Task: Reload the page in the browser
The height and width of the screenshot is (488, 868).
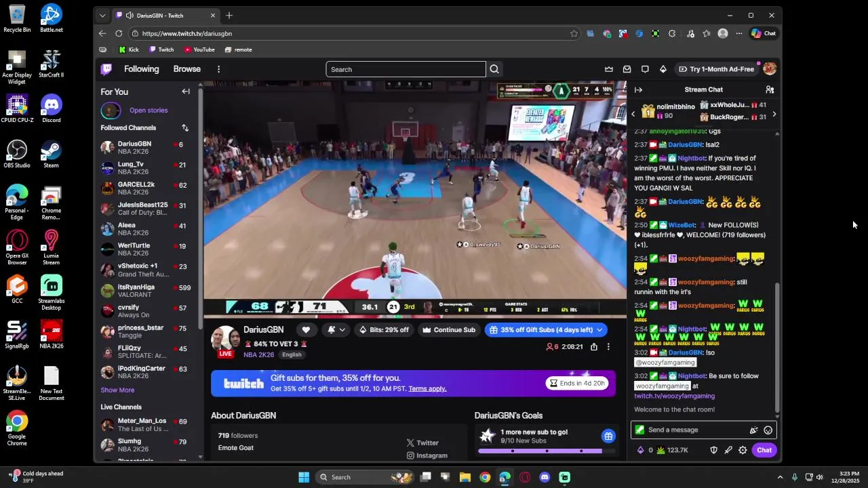Action: [119, 33]
